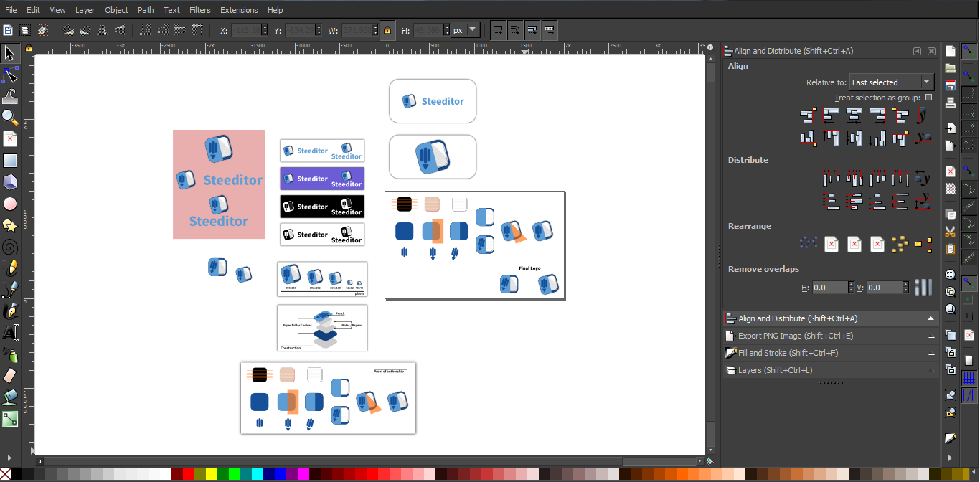Select the Spray tool
The image size is (980, 482).
pos(10,354)
